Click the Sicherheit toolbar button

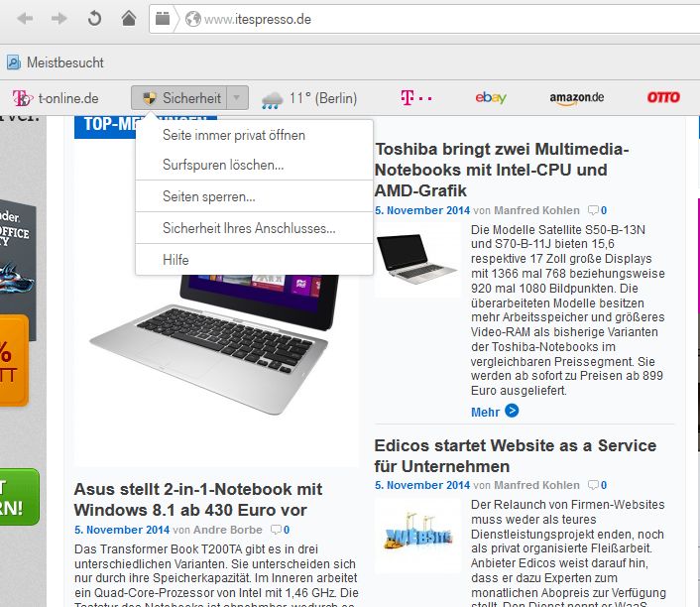coord(179,98)
